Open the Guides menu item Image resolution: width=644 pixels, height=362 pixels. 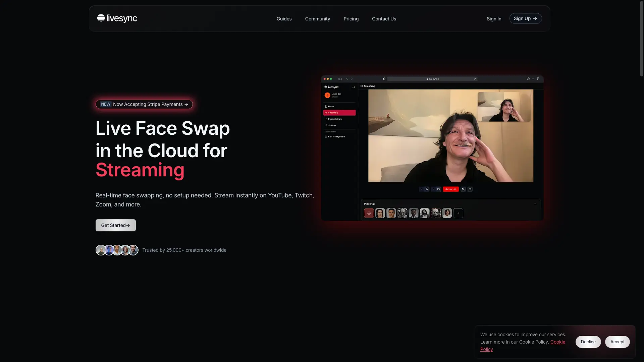(x=284, y=19)
